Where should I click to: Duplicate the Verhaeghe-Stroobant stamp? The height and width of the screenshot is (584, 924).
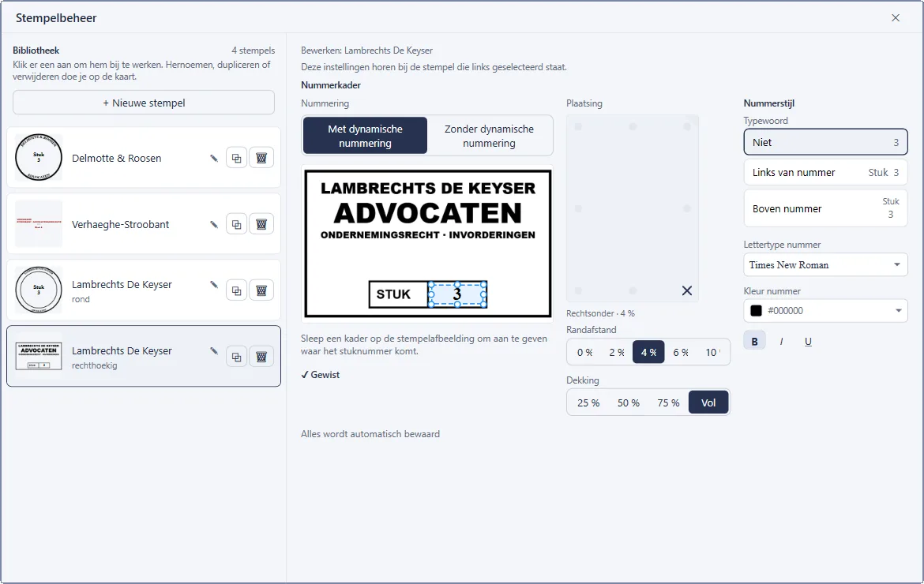tap(236, 224)
